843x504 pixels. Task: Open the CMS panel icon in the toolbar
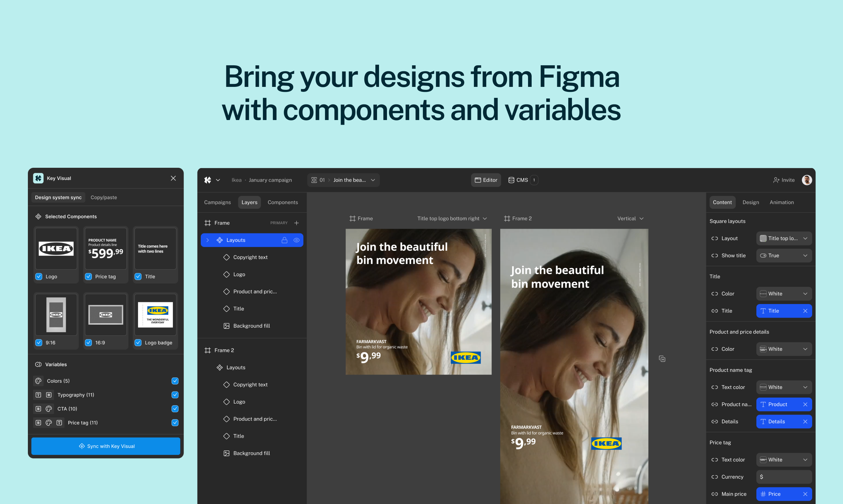pos(512,180)
